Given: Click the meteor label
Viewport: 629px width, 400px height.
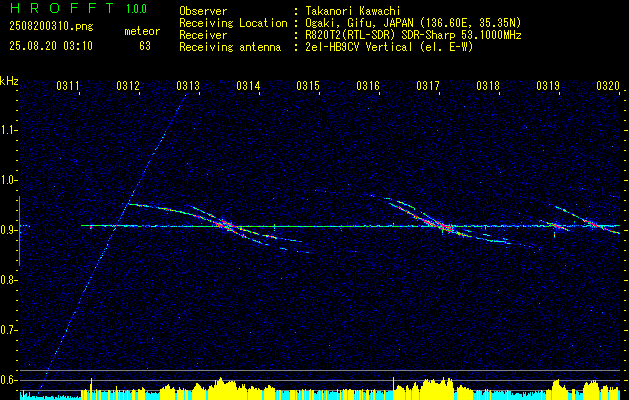Looking at the screenshot, I should point(142,31).
